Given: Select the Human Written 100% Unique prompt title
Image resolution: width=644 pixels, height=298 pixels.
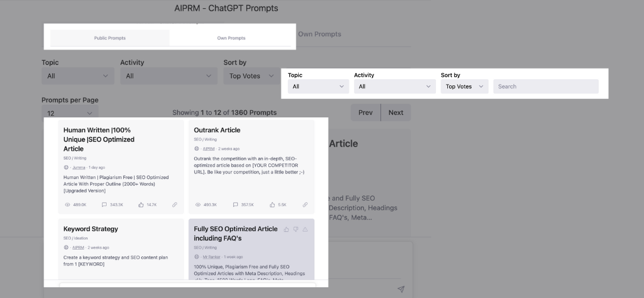Looking at the screenshot, I should point(99,139).
